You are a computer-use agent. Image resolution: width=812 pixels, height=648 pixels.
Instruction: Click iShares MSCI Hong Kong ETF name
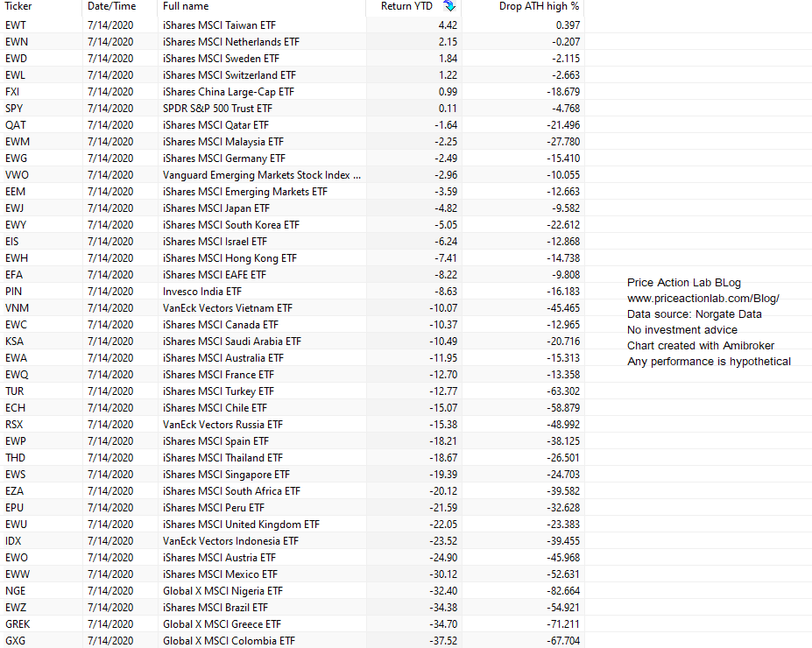point(229,257)
